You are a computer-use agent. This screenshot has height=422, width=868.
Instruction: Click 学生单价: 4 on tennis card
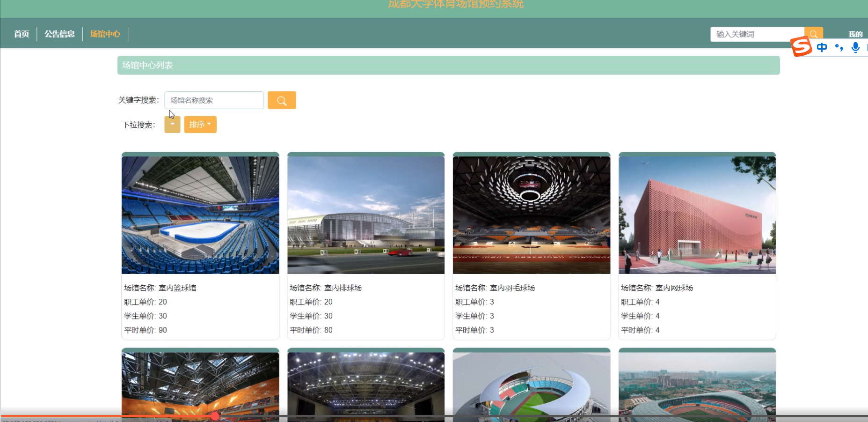(641, 316)
